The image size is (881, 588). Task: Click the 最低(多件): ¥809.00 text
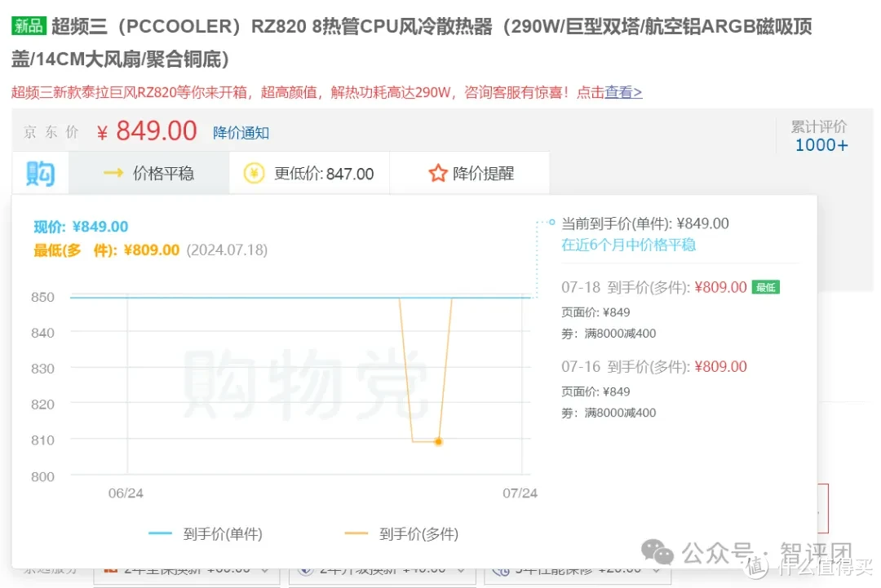pyautogui.click(x=106, y=250)
